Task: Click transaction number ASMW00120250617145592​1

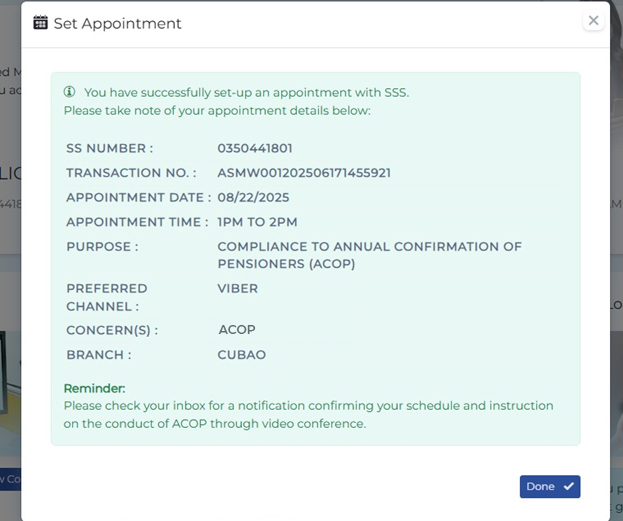Action: click(304, 173)
